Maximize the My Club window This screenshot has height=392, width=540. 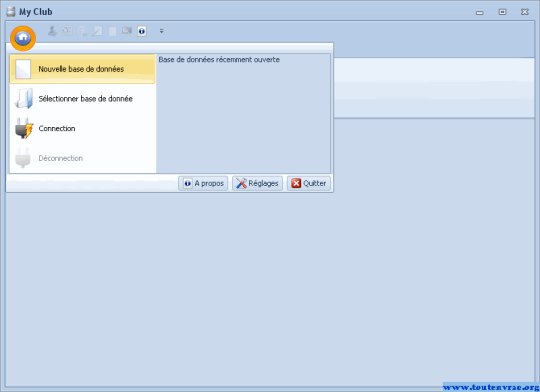502,12
